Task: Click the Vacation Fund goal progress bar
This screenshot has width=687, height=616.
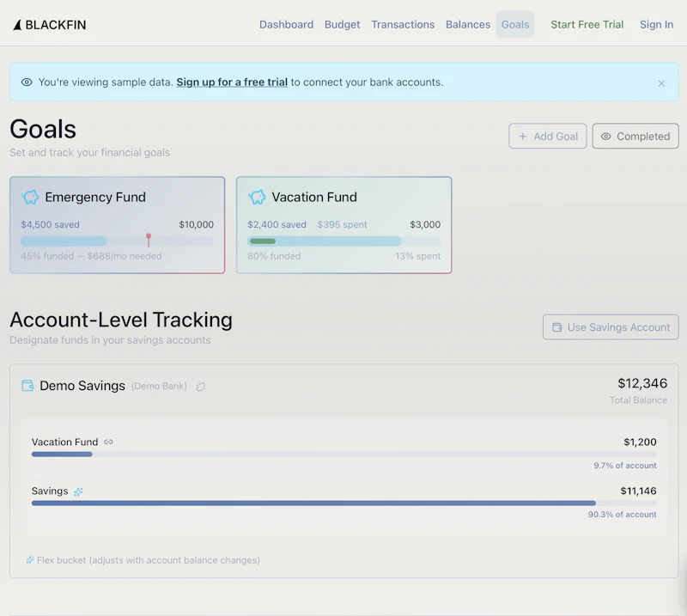Action: (x=344, y=241)
